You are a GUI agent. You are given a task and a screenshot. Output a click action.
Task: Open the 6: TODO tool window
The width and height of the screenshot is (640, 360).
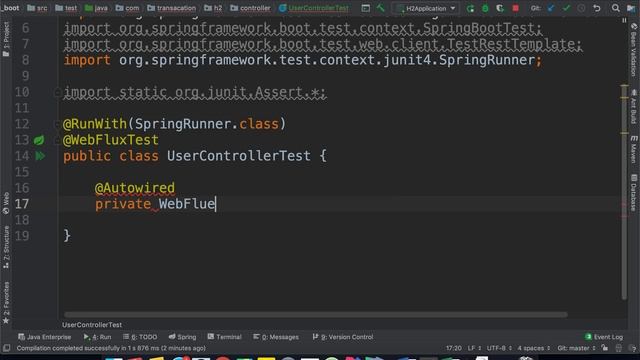140,337
